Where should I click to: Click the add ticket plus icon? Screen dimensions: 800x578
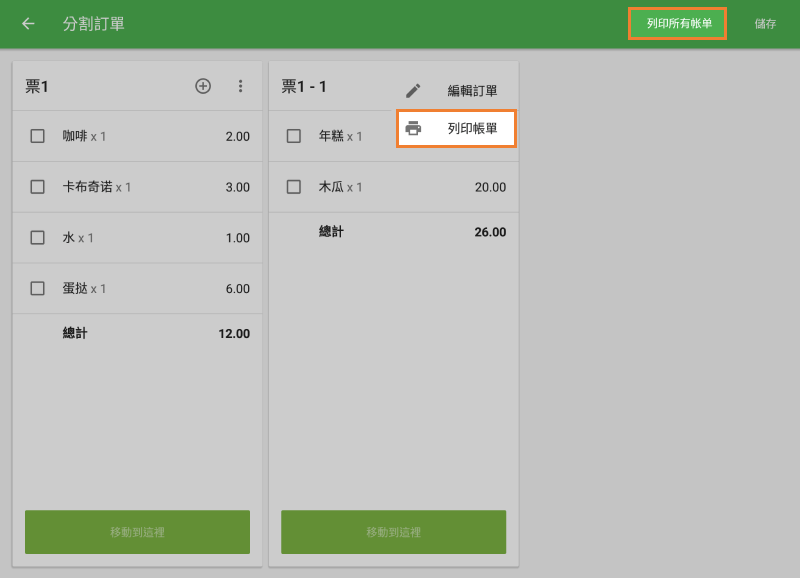[203, 86]
